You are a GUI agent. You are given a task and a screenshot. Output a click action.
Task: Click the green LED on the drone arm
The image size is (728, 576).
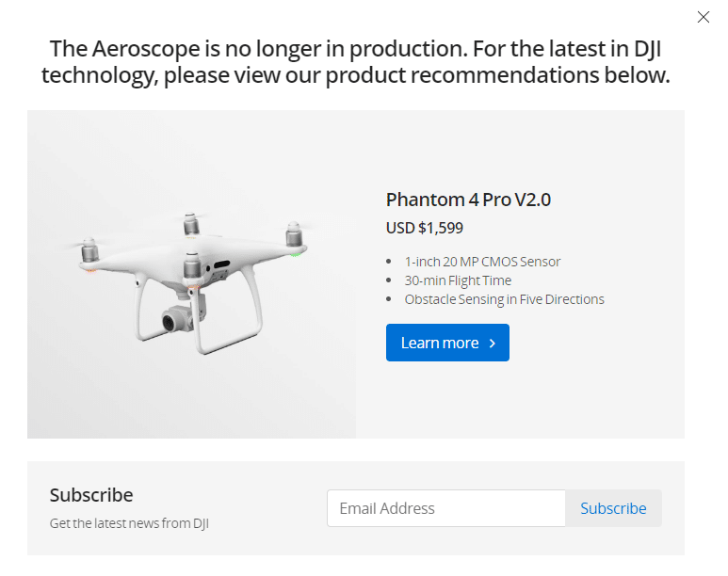tap(295, 252)
